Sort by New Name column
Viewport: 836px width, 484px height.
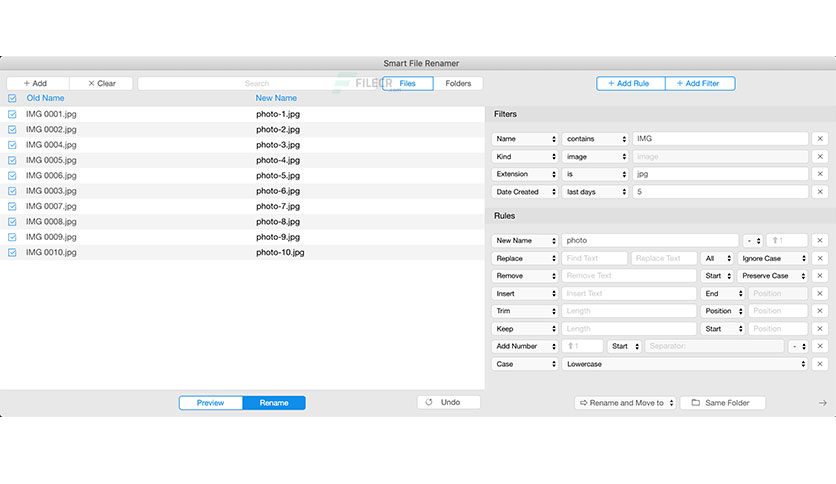pyautogui.click(x=276, y=98)
